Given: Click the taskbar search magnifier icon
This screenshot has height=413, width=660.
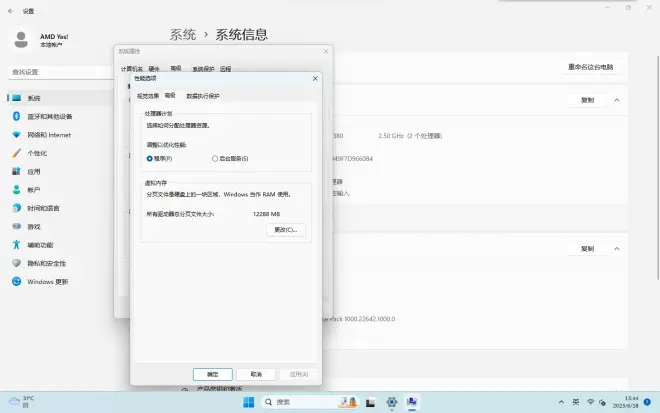Looking at the screenshot, I should (x=268, y=402).
